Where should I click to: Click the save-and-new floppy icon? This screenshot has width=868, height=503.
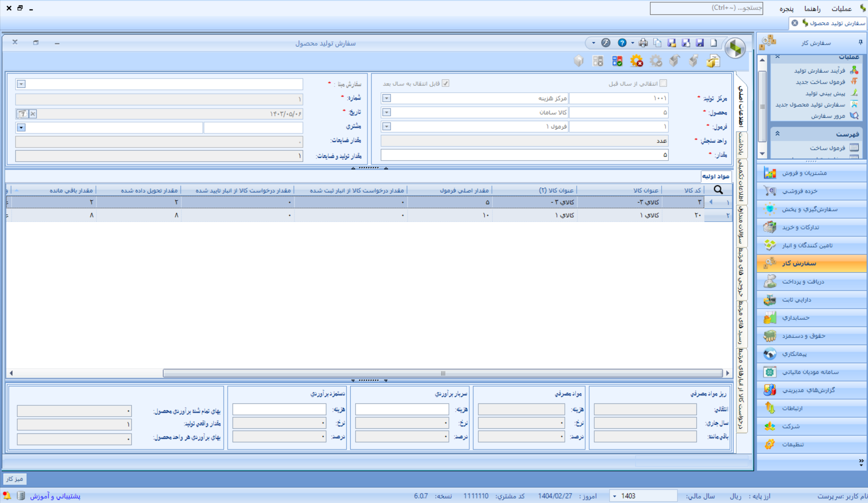pyautogui.click(x=686, y=43)
